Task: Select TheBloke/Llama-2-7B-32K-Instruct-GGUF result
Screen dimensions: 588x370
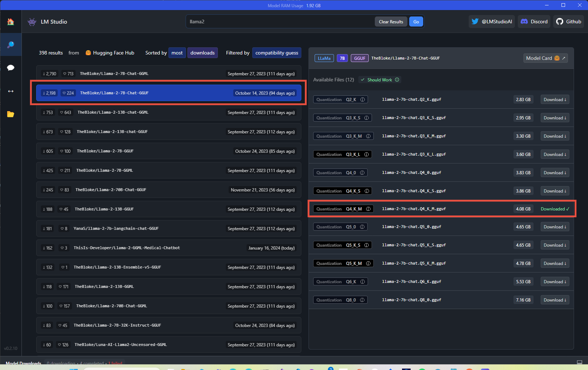Action: [x=169, y=325]
